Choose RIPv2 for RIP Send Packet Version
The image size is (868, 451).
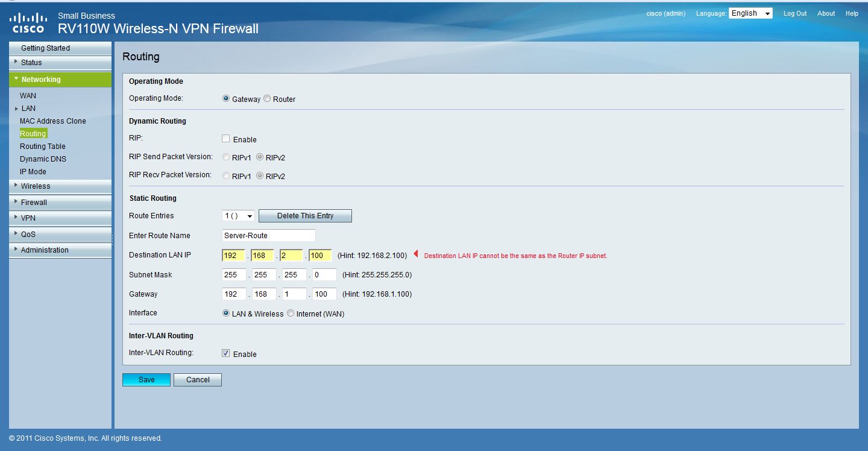tap(260, 157)
